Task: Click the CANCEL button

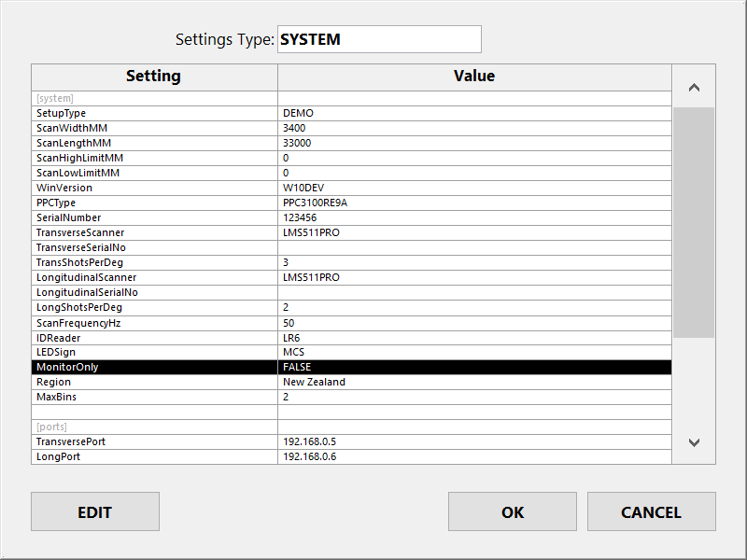Action: (651, 511)
